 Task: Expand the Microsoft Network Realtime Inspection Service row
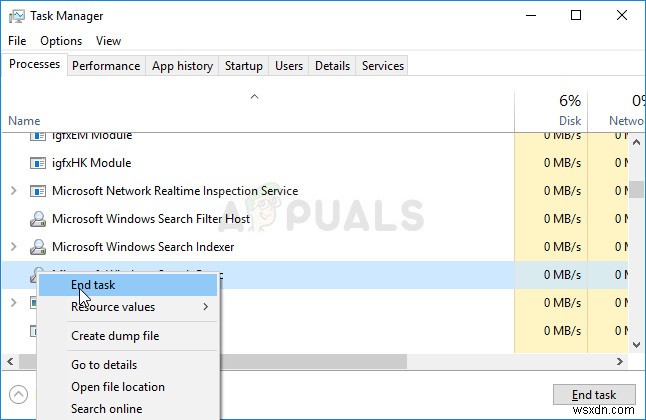point(12,191)
